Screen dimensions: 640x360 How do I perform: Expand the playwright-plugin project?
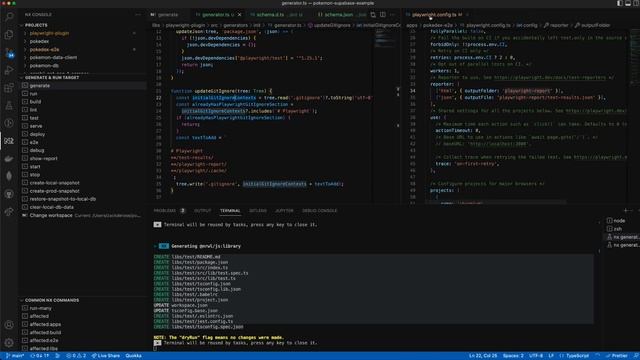pyautogui.click(x=25, y=33)
